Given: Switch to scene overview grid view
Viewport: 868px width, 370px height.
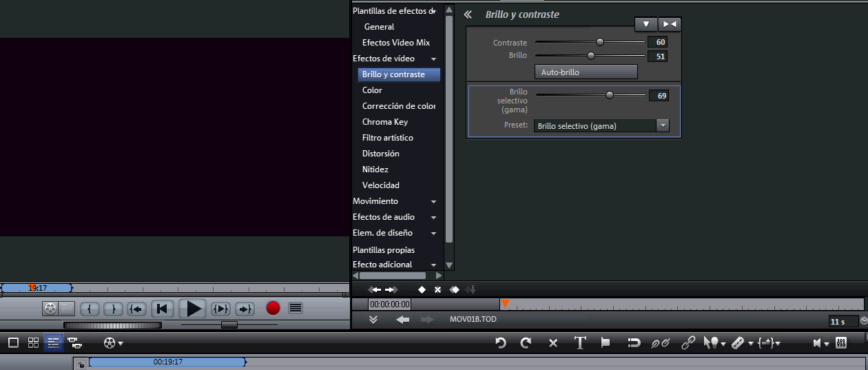Looking at the screenshot, I should (33, 342).
